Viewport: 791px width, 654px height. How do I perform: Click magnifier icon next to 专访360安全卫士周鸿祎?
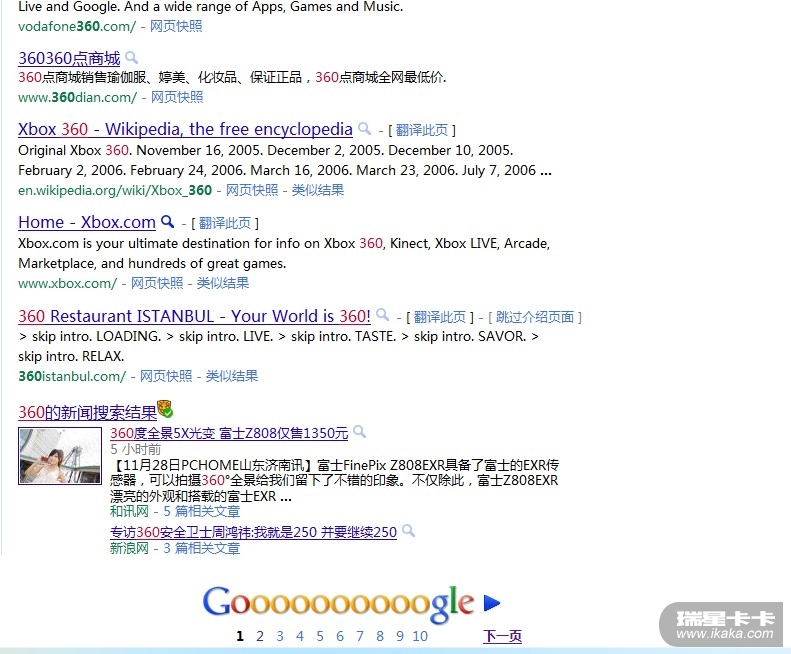pos(408,531)
